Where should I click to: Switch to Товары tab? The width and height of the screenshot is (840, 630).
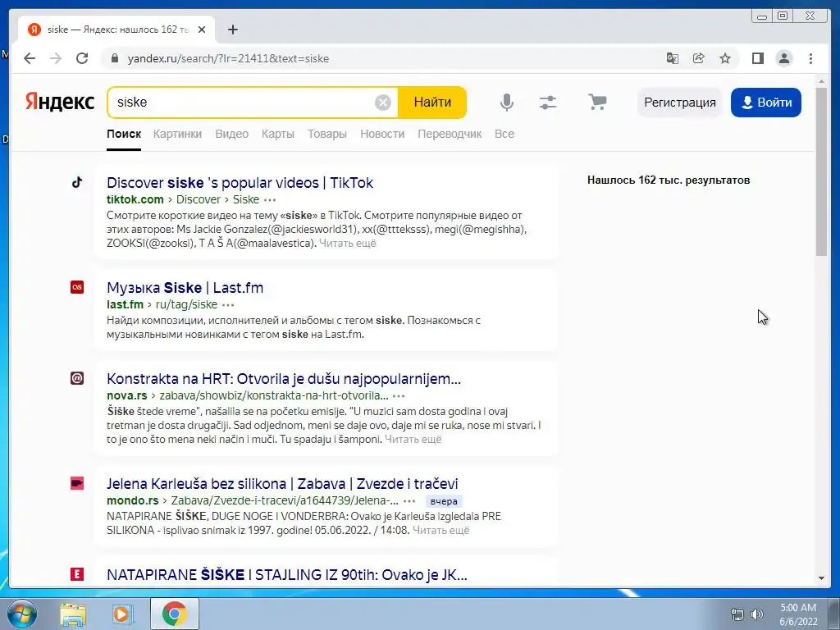click(327, 134)
